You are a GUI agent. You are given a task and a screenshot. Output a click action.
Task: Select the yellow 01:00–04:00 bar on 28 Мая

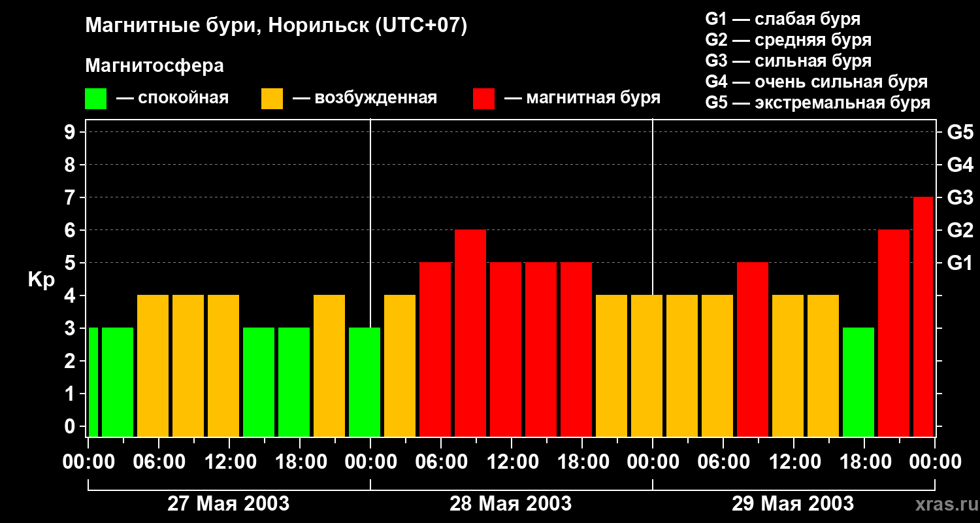click(x=400, y=365)
